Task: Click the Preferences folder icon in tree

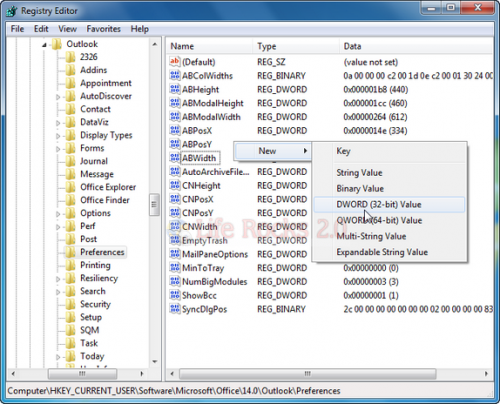Action: pos(70,252)
